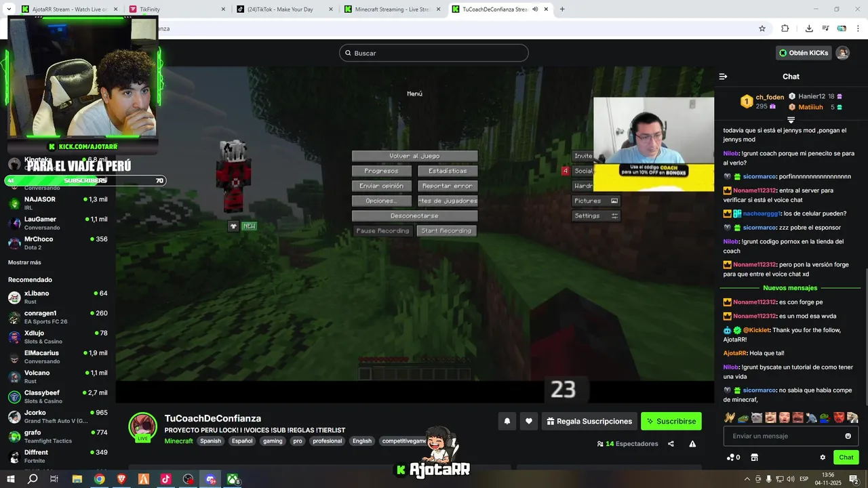Image resolution: width=868 pixels, height=488 pixels.
Task: Open the Windows notification center icon
Action: pos(854,479)
